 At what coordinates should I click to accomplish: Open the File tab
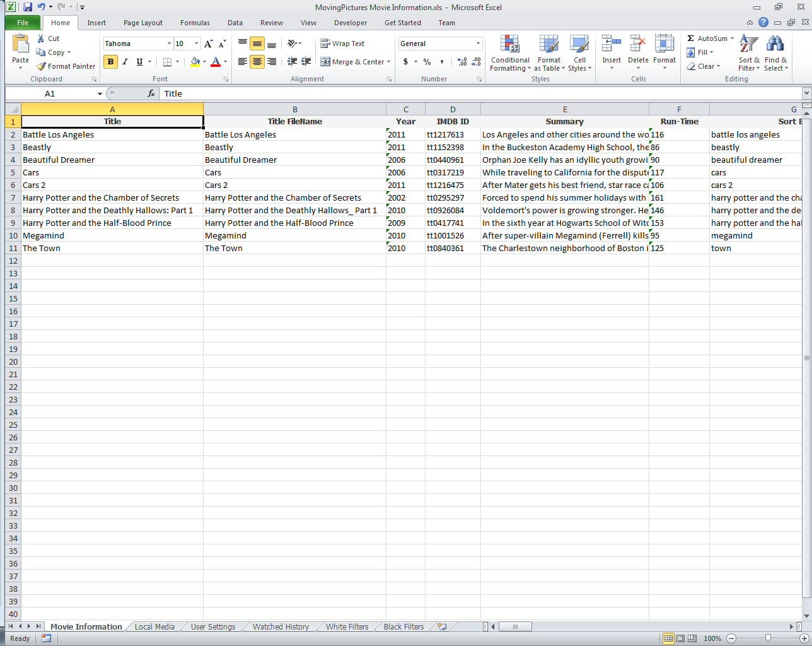(x=23, y=23)
